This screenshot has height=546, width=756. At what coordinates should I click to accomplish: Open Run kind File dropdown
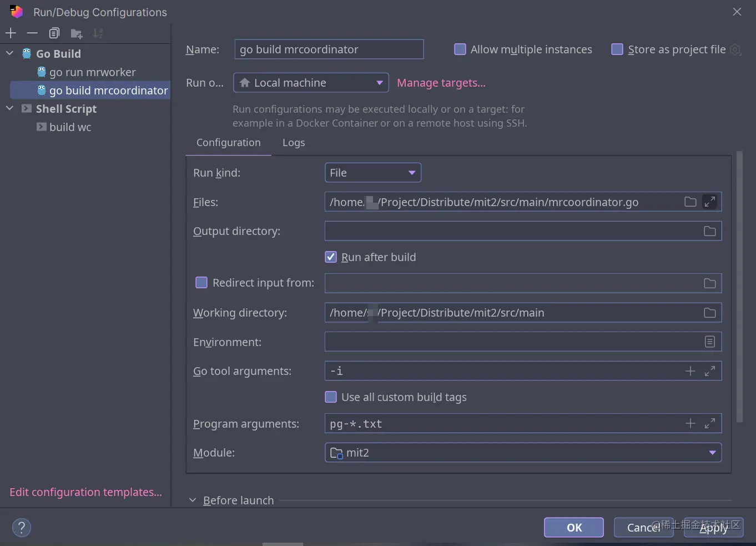click(372, 173)
